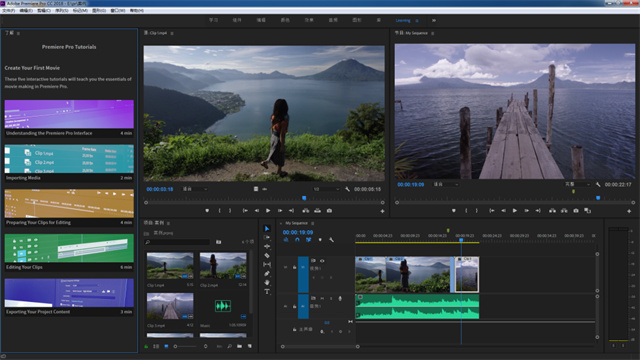
Task: Mute the audio track A1
Action: [x=322, y=298]
